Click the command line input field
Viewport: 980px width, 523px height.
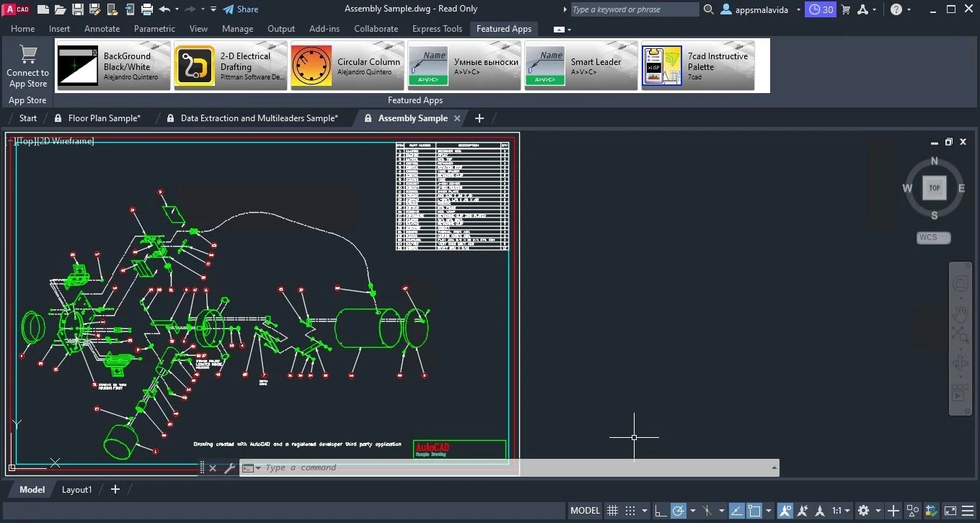[x=516, y=468]
